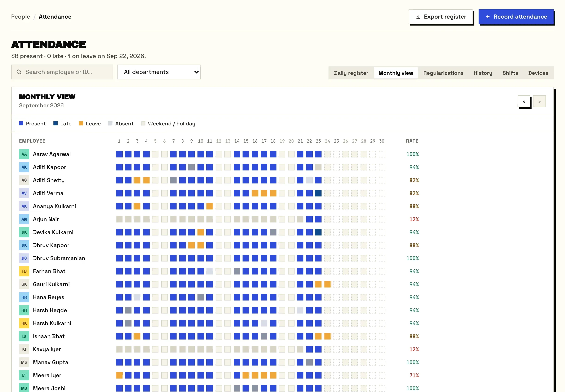Click the HR avatar for Hana Reyes

pyautogui.click(x=24, y=297)
